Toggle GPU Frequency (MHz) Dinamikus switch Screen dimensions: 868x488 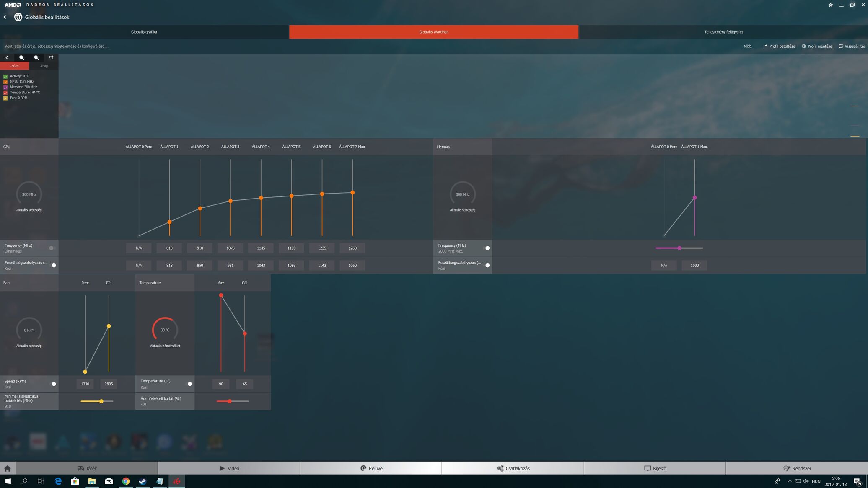tap(52, 248)
